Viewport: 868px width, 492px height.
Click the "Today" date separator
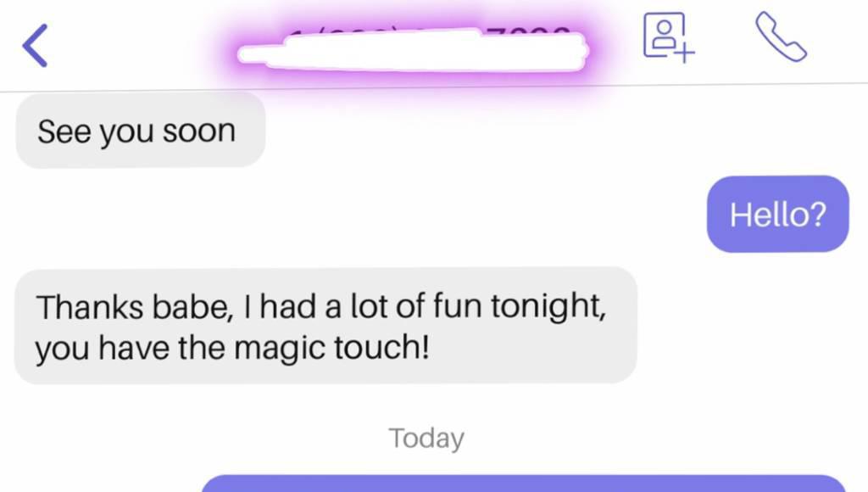tap(426, 439)
